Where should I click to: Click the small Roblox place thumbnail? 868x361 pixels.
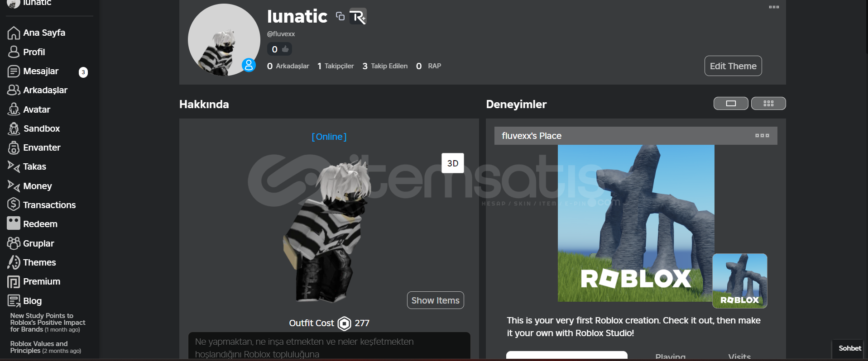pyautogui.click(x=740, y=281)
